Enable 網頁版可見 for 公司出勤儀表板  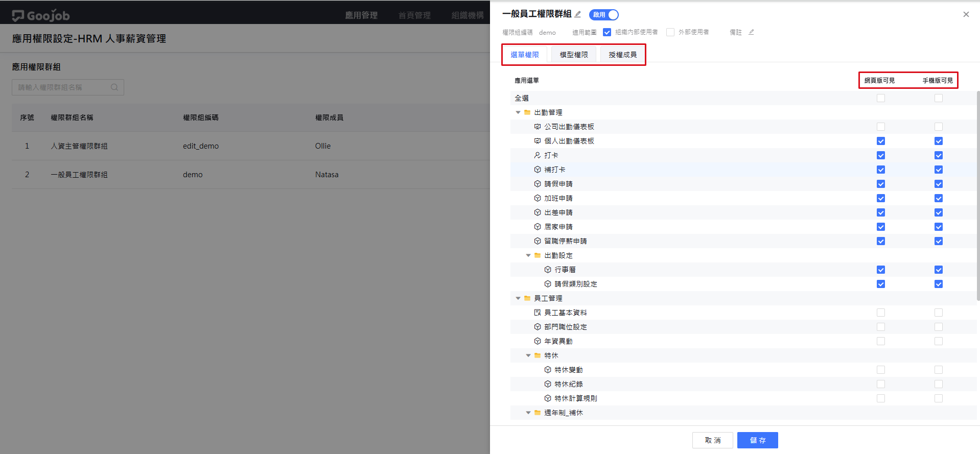(881, 127)
